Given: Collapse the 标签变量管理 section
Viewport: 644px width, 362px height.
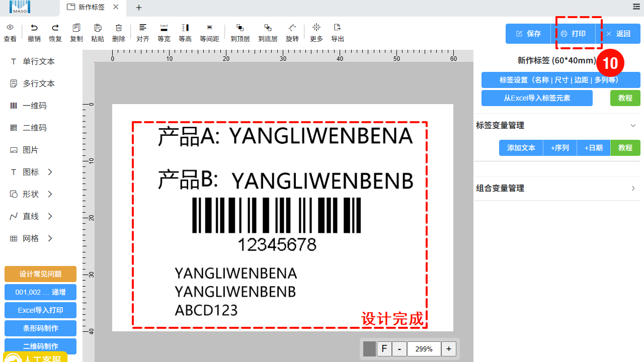Looking at the screenshot, I should tap(633, 126).
